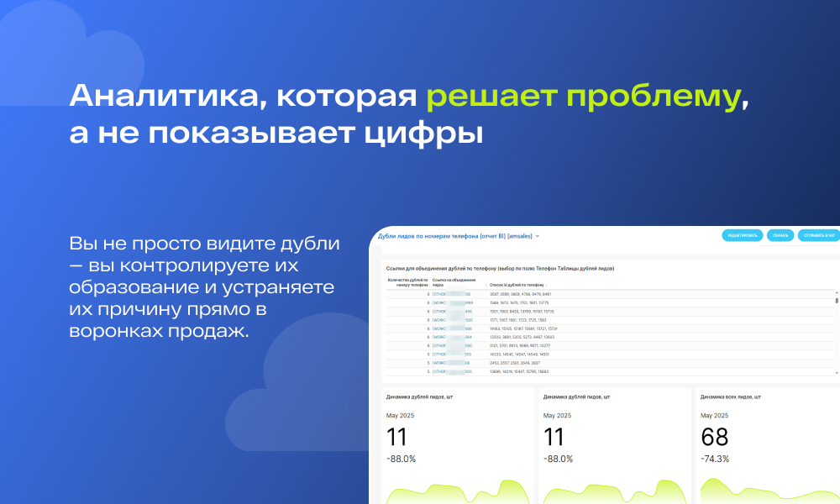Select the 'Динамика всех лидов' card showing 68
840x504 pixels.
pyautogui.click(x=768, y=446)
